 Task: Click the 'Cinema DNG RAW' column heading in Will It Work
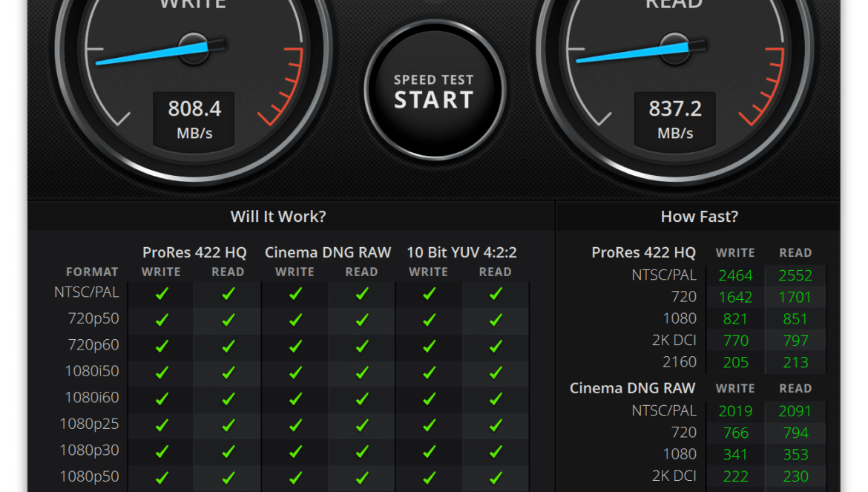[x=328, y=252]
